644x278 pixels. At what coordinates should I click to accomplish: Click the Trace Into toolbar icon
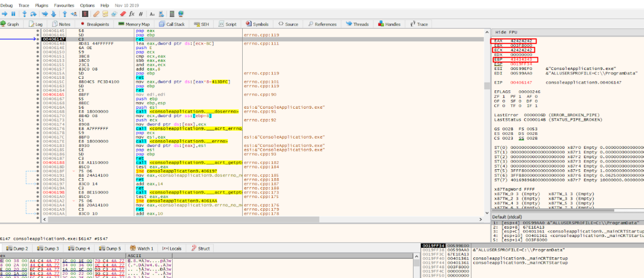45,14
